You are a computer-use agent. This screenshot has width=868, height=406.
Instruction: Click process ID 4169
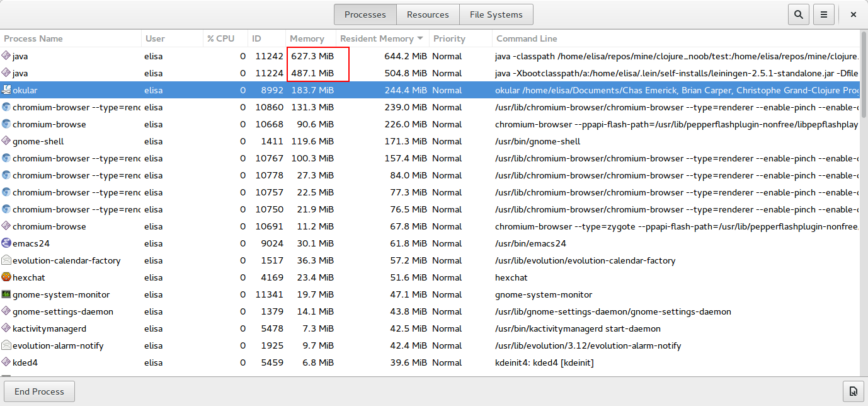point(273,277)
